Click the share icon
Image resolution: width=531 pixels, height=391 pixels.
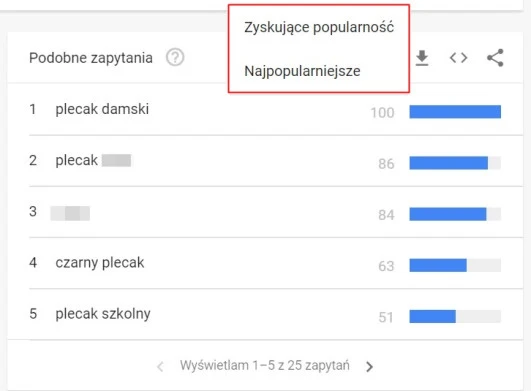pyautogui.click(x=495, y=58)
